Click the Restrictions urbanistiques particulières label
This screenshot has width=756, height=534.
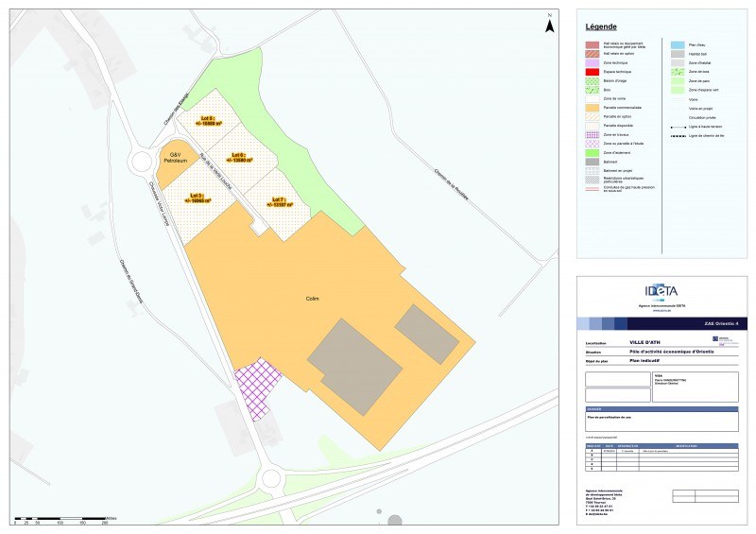624,180
